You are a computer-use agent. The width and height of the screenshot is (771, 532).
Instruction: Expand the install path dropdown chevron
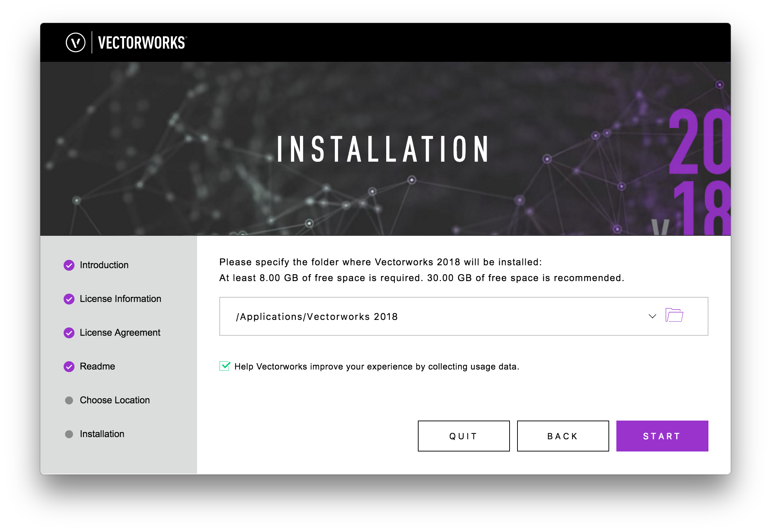tap(652, 316)
